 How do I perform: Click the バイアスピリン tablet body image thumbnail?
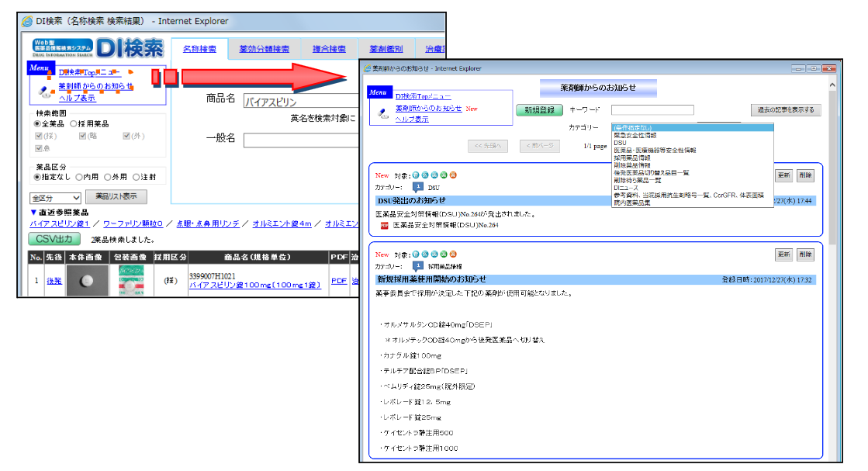click(87, 281)
